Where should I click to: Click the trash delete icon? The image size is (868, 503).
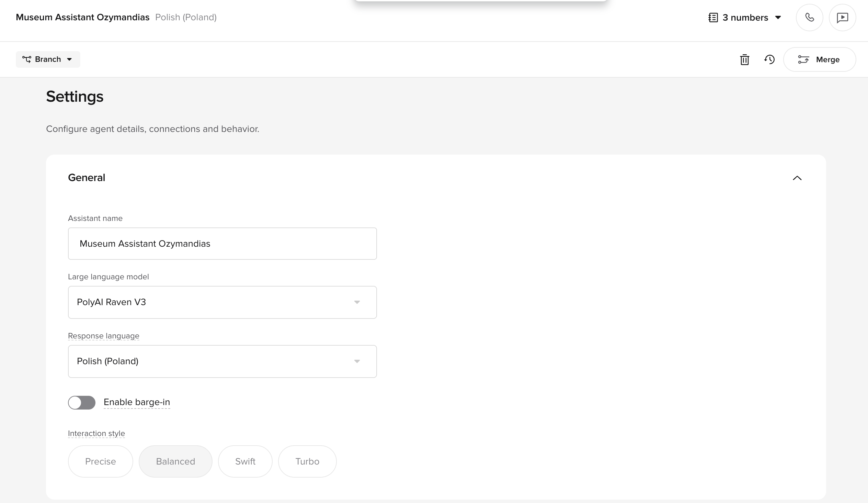coord(744,60)
